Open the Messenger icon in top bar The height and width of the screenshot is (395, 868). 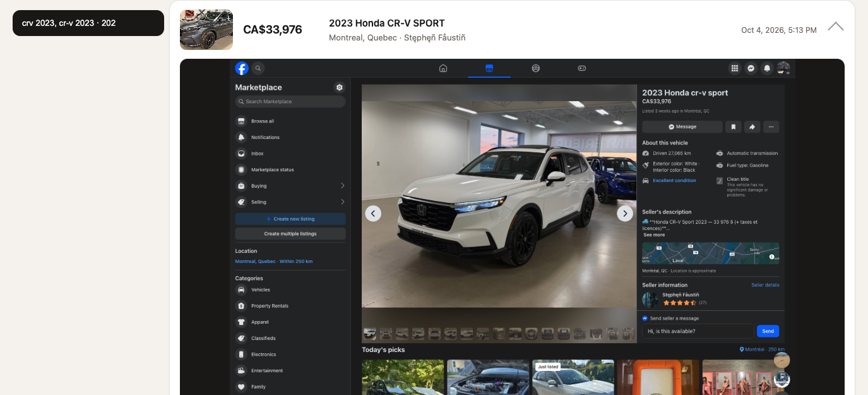(751, 68)
